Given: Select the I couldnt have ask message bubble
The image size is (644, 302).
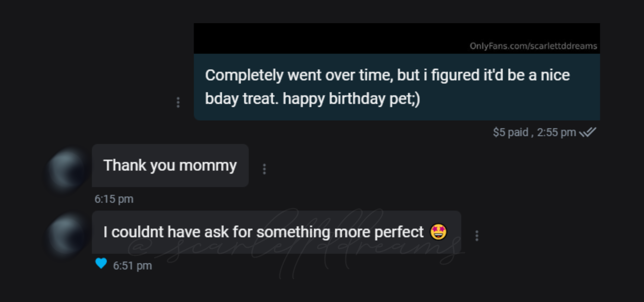Looking at the screenshot, I should (276, 232).
